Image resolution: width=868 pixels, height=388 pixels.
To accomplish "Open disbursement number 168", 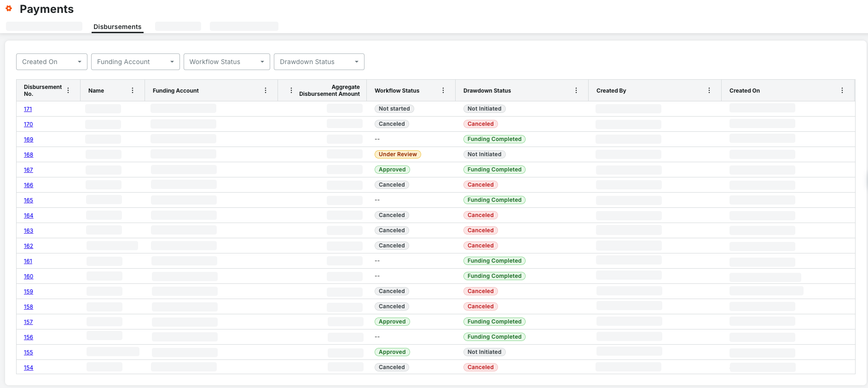I will (29, 155).
